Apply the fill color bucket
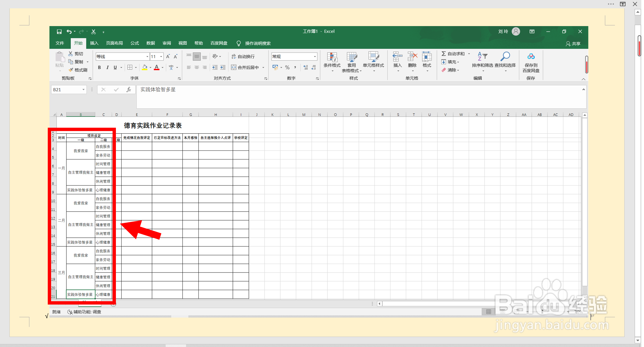This screenshot has width=644, height=347. 145,68
